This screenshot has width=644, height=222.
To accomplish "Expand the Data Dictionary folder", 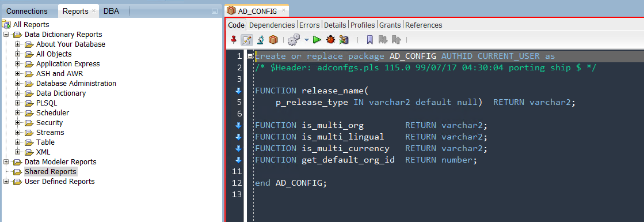I will click(17, 93).
